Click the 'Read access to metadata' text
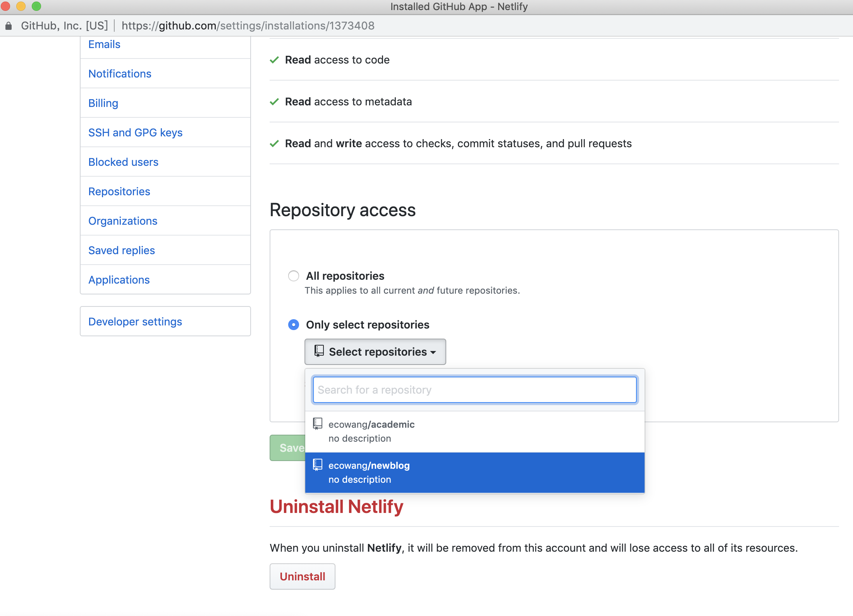 [x=348, y=102]
